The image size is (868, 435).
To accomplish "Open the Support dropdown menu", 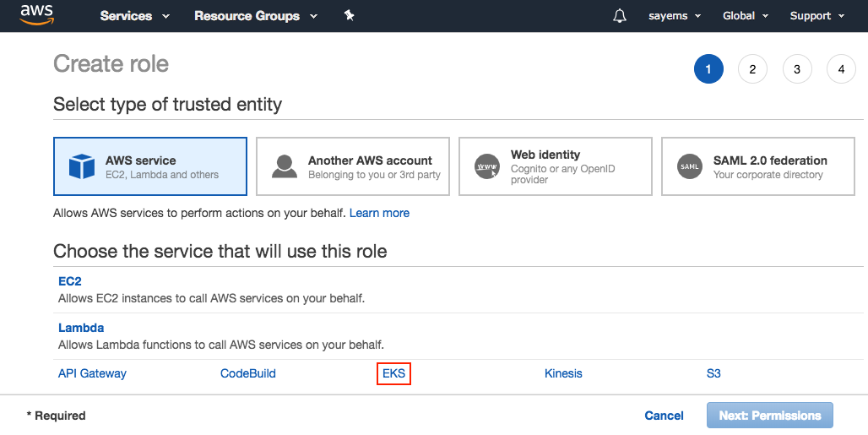I will (x=817, y=15).
